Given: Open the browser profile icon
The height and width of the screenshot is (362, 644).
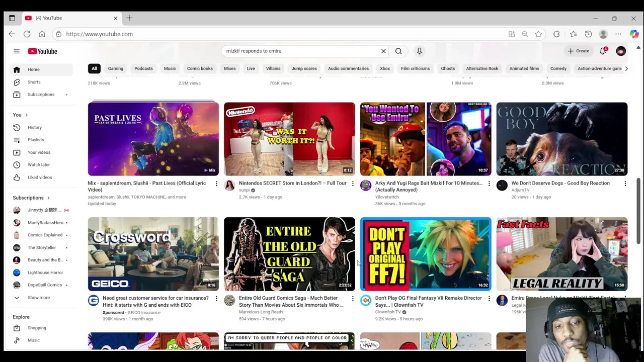Looking at the screenshot, I should point(603,34).
